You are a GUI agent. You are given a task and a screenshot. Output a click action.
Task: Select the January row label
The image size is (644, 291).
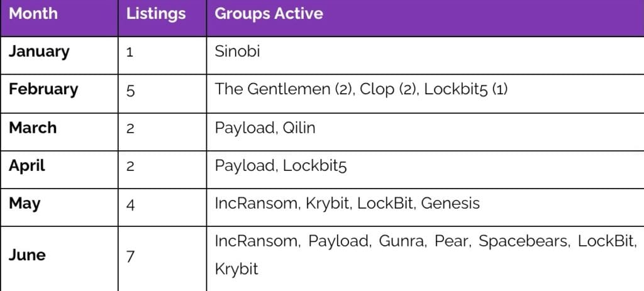[39, 52]
